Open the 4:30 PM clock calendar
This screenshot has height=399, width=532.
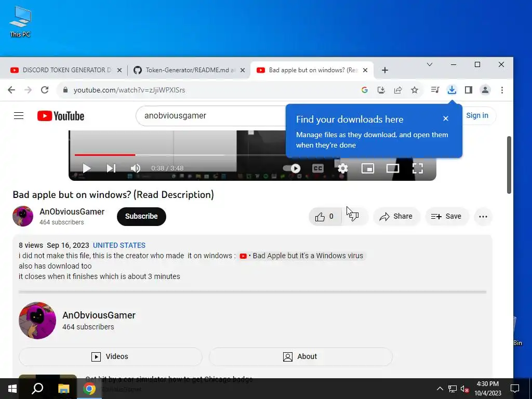(x=487, y=389)
